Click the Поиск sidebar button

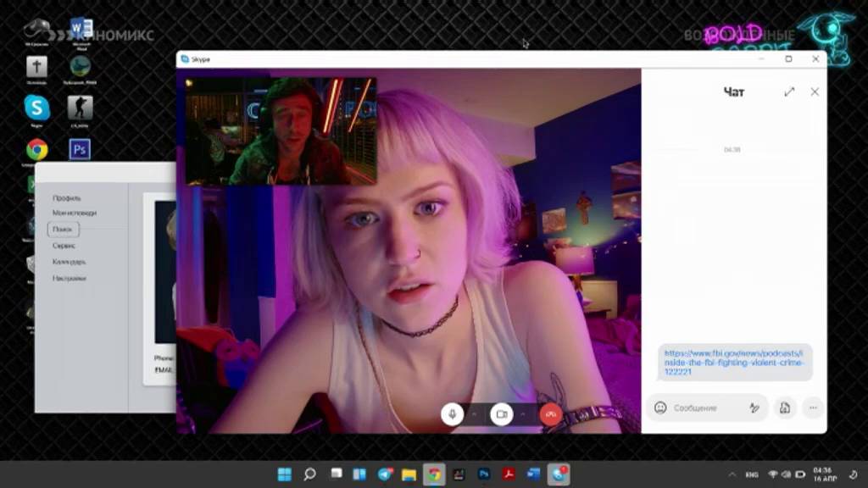63,229
